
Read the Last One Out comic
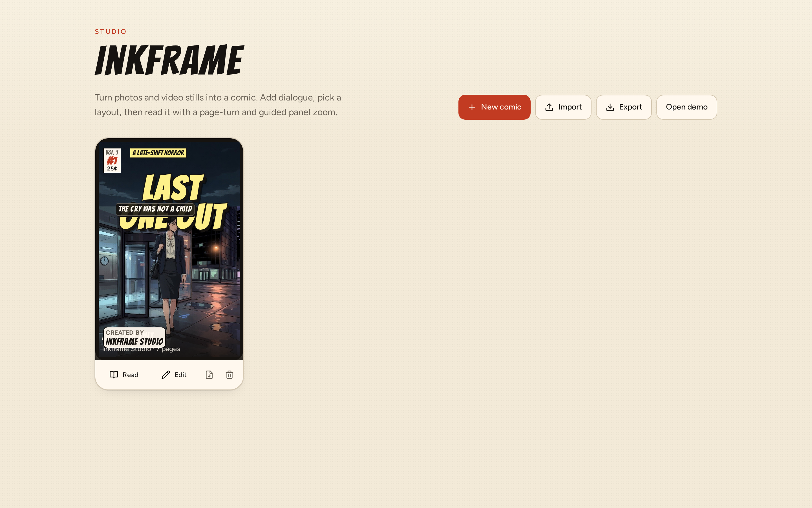coord(124,375)
